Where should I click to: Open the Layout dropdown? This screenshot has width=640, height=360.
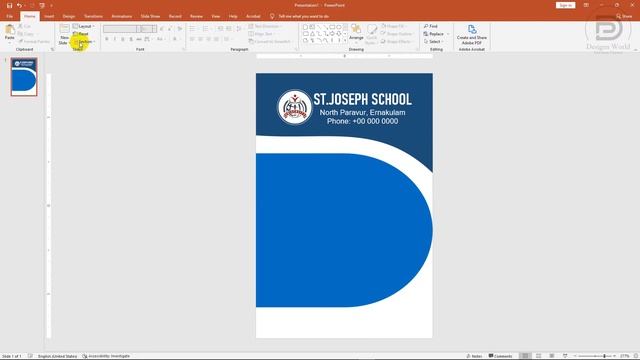pyautogui.click(x=84, y=26)
